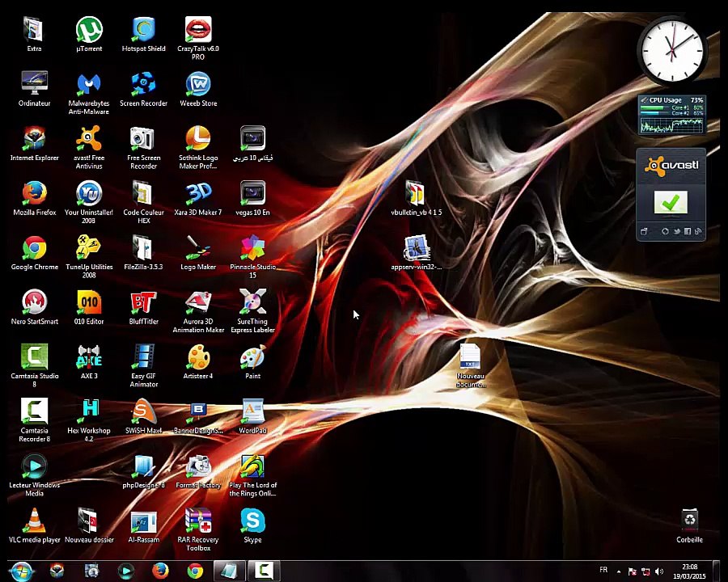This screenshot has height=582, width=728.
Task: Open Your Uninstaller! 2008 shortcut
Action: tap(89, 202)
